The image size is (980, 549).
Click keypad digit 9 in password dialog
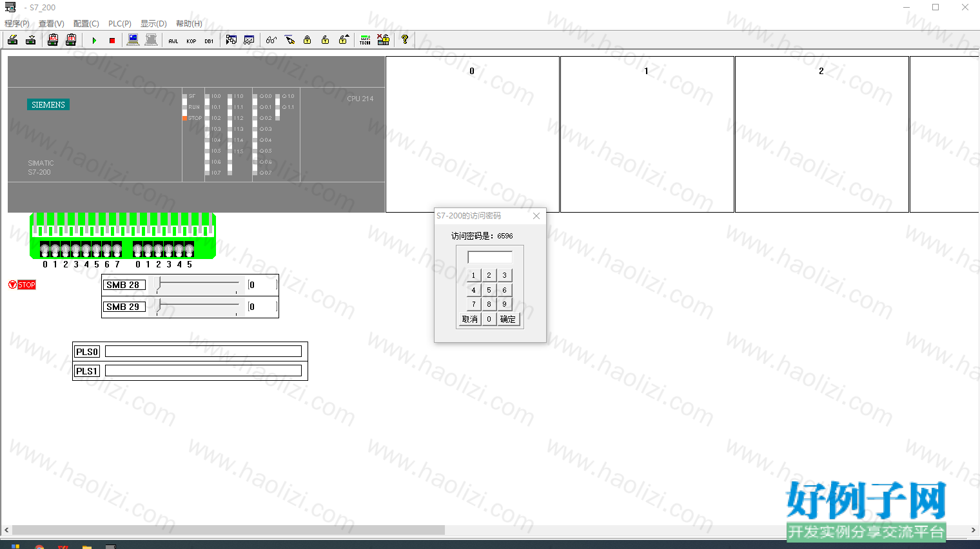click(505, 304)
